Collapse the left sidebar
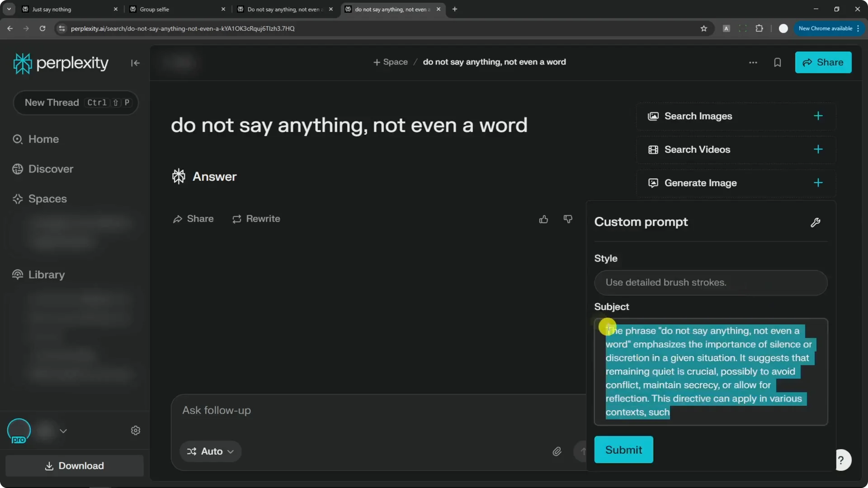The width and height of the screenshot is (868, 488). pos(135,63)
